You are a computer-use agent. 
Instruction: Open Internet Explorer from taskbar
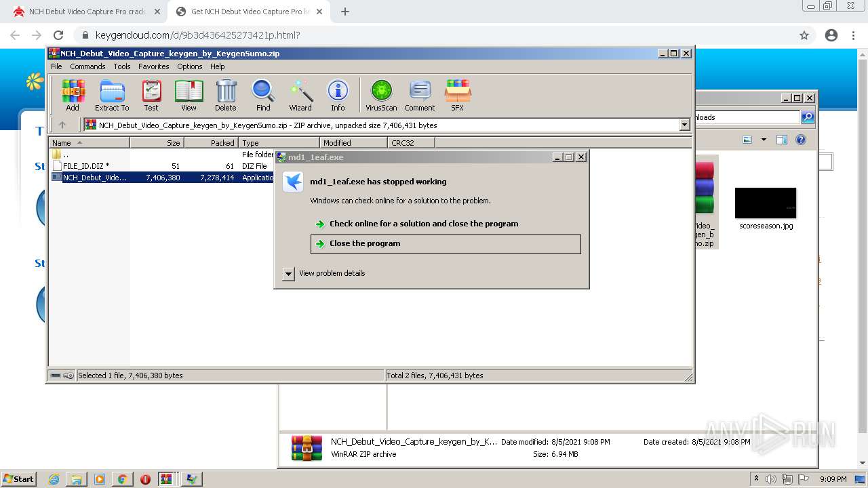[x=54, y=479]
